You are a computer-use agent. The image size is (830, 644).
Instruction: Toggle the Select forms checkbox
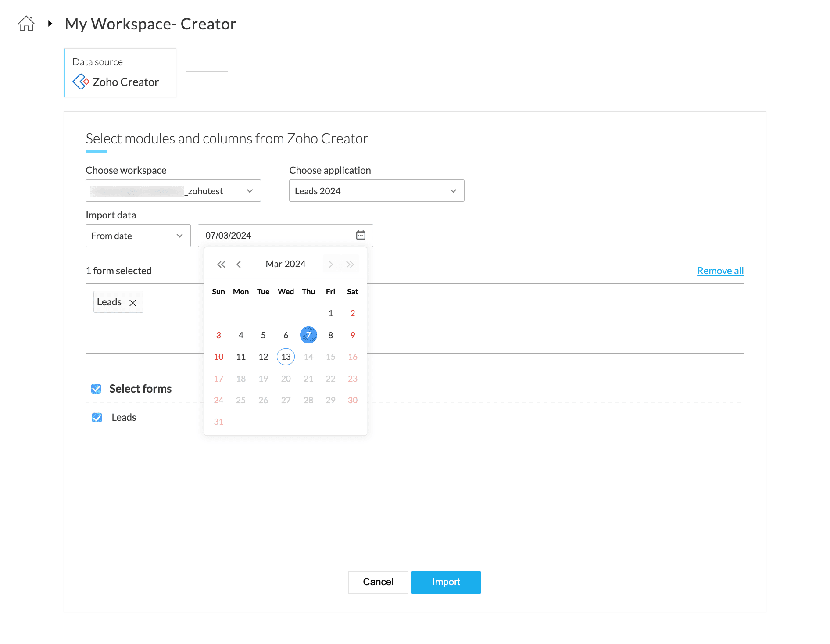96,389
